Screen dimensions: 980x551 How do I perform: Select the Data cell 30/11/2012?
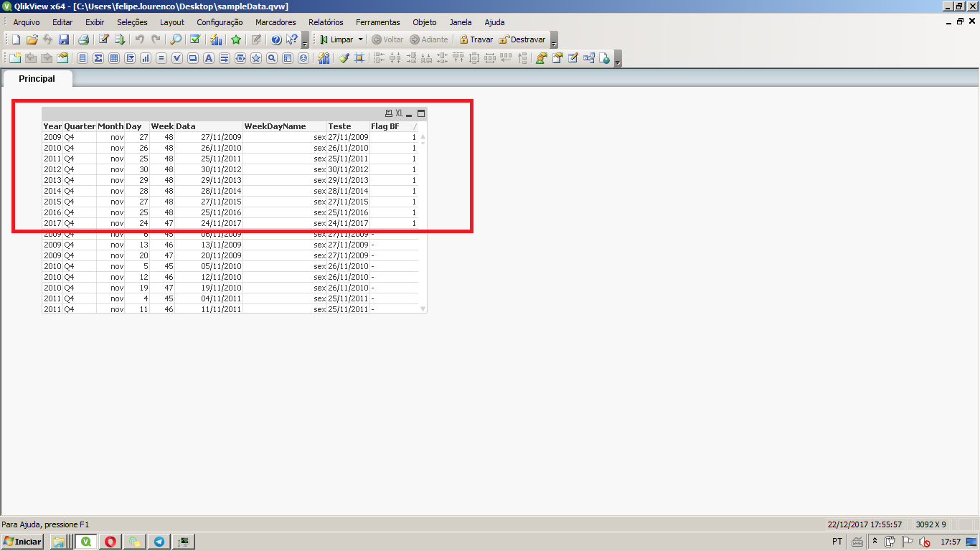(x=209, y=169)
